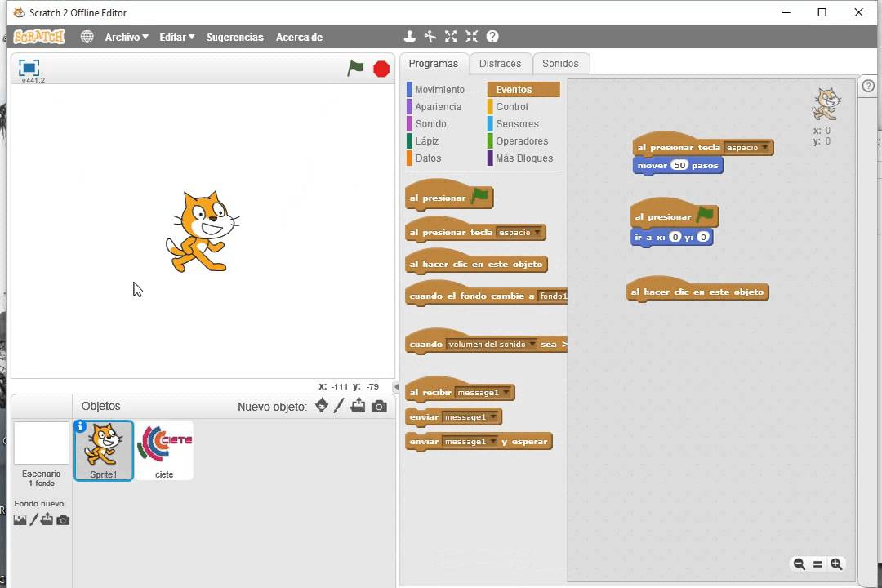Zoom out the scripts area

coord(800,563)
